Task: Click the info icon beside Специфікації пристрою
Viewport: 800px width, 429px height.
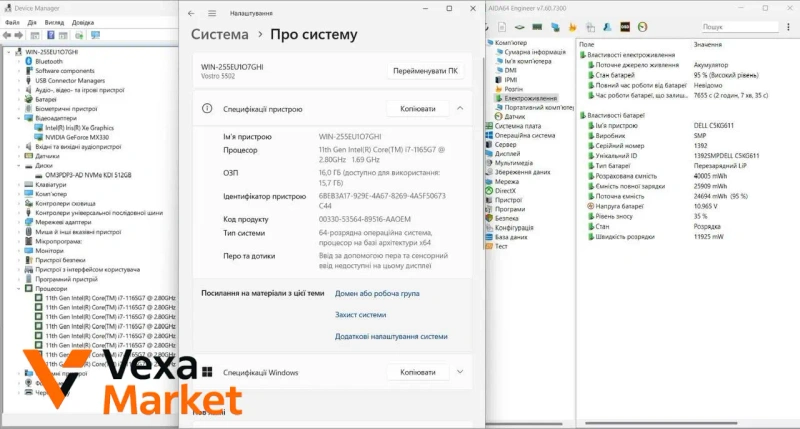Action: (x=207, y=108)
